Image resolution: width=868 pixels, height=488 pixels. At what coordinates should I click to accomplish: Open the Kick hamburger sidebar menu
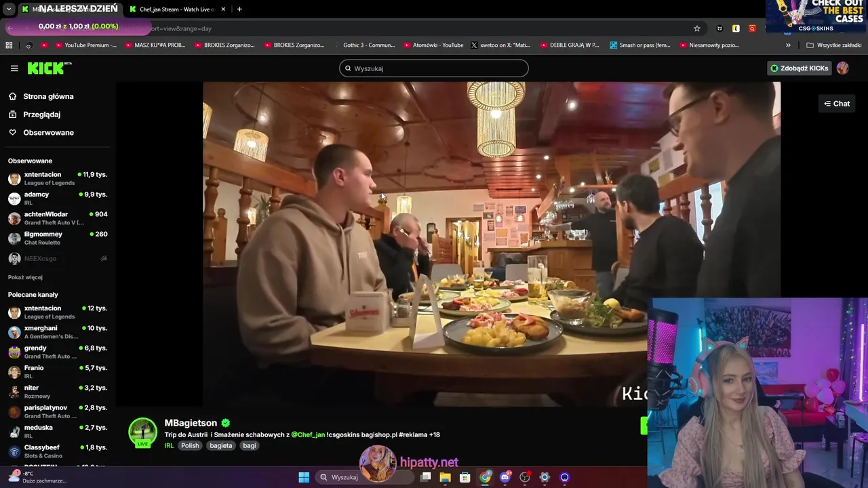(14, 68)
